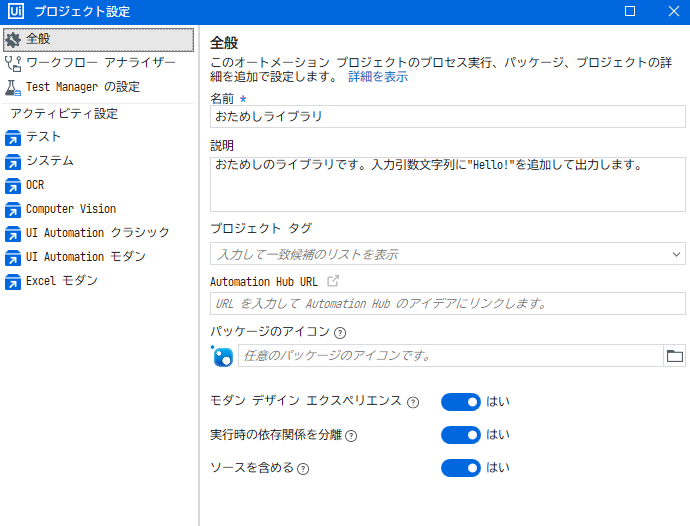Click the help icon next to パッケージのアイコン
This screenshot has width=690, height=526.
[x=340, y=333]
